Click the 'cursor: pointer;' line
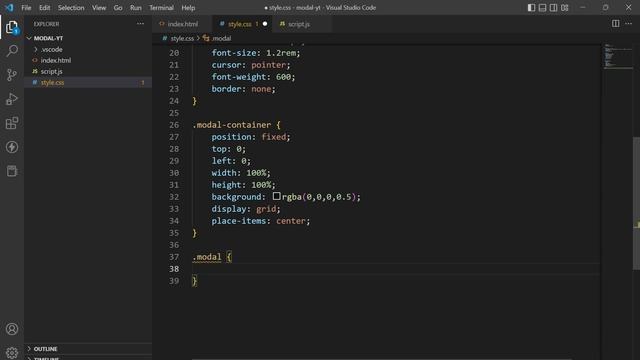Viewport: 640px width, 360px height. (251, 65)
